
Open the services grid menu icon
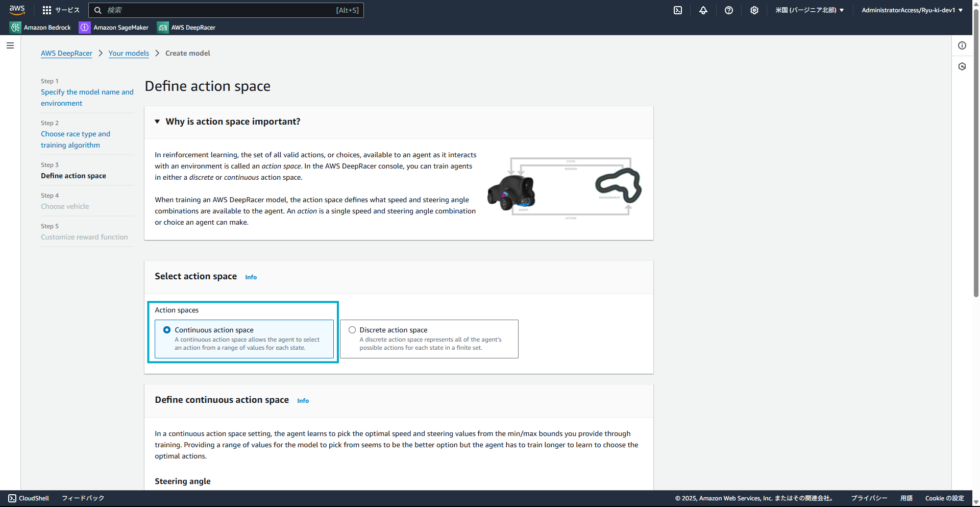click(x=47, y=10)
